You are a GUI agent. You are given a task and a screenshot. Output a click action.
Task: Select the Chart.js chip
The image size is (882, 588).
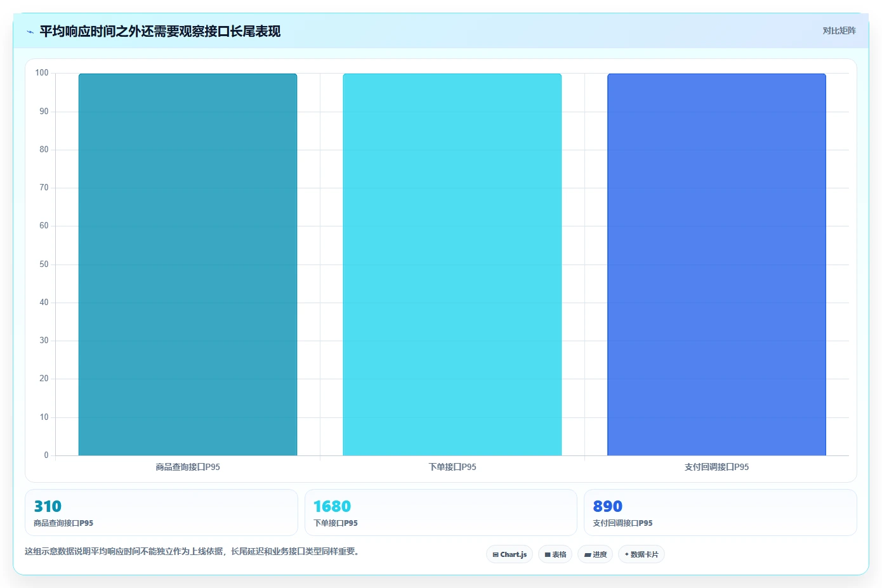(510, 554)
